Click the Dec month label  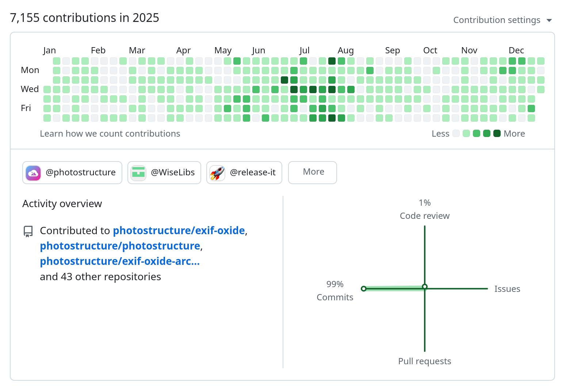coord(516,50)
